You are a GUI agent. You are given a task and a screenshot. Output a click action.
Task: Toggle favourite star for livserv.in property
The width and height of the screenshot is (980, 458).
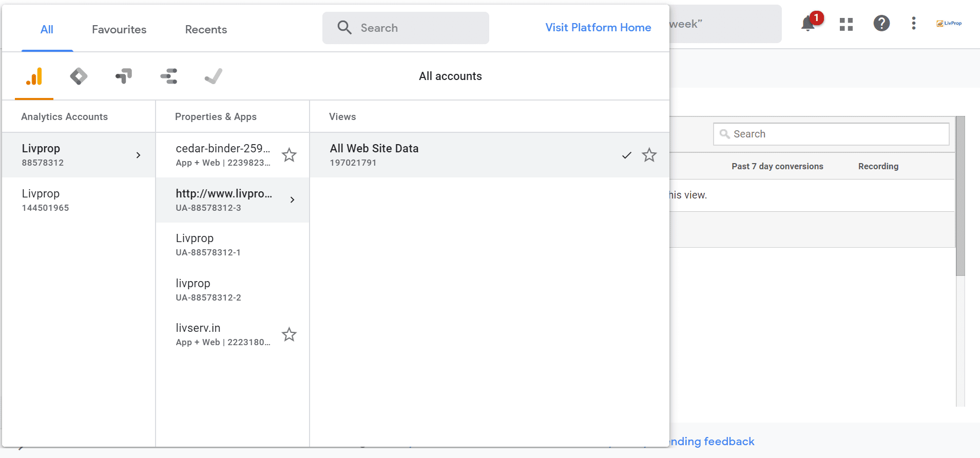289,334
